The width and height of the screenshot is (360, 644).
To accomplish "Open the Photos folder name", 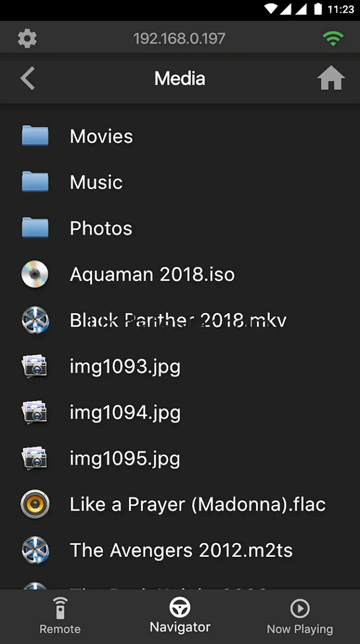I will click(x=101, y=228).
